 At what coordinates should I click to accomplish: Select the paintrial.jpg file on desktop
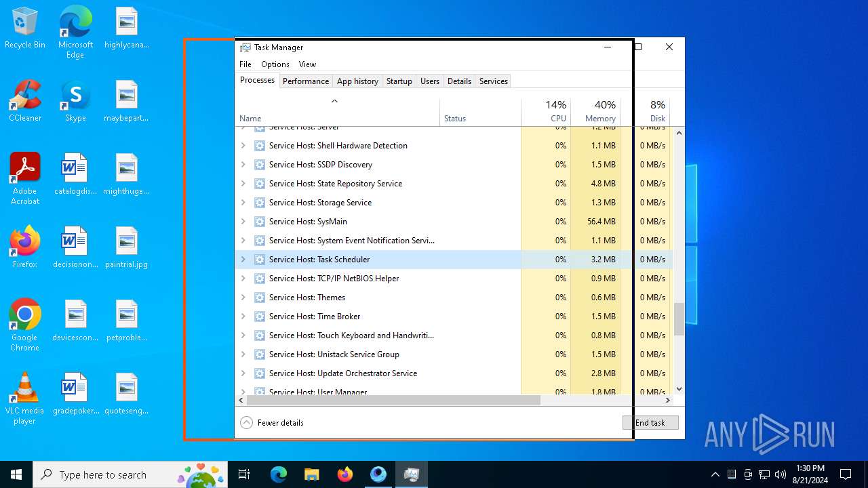click(x=127, y=248)
